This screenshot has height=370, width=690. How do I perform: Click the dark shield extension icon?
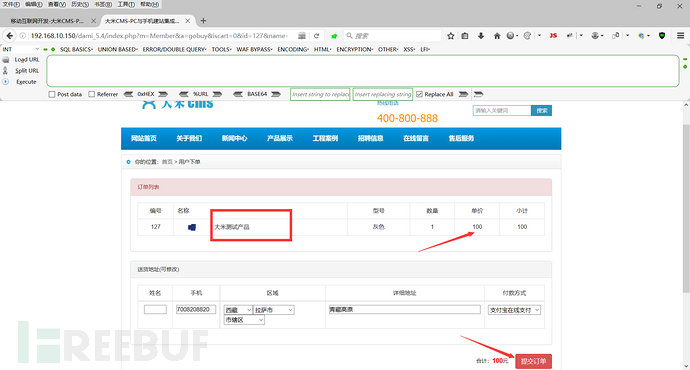[662, 36]
